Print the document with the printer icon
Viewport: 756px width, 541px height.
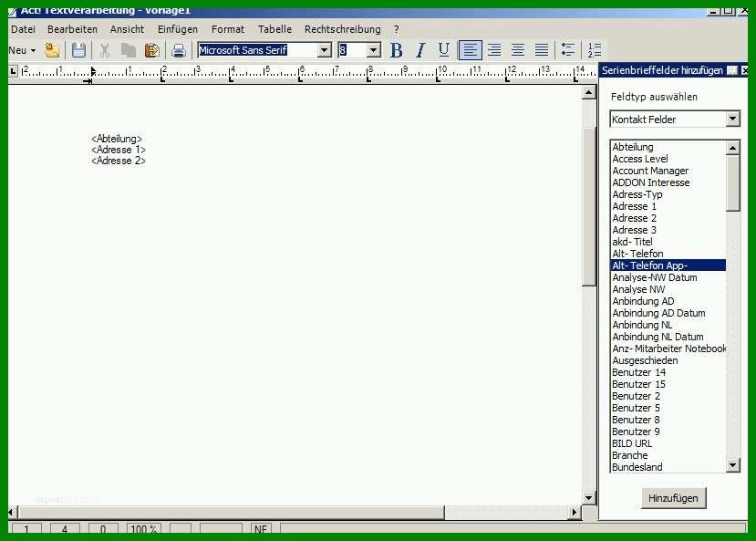tap(179, 50)
